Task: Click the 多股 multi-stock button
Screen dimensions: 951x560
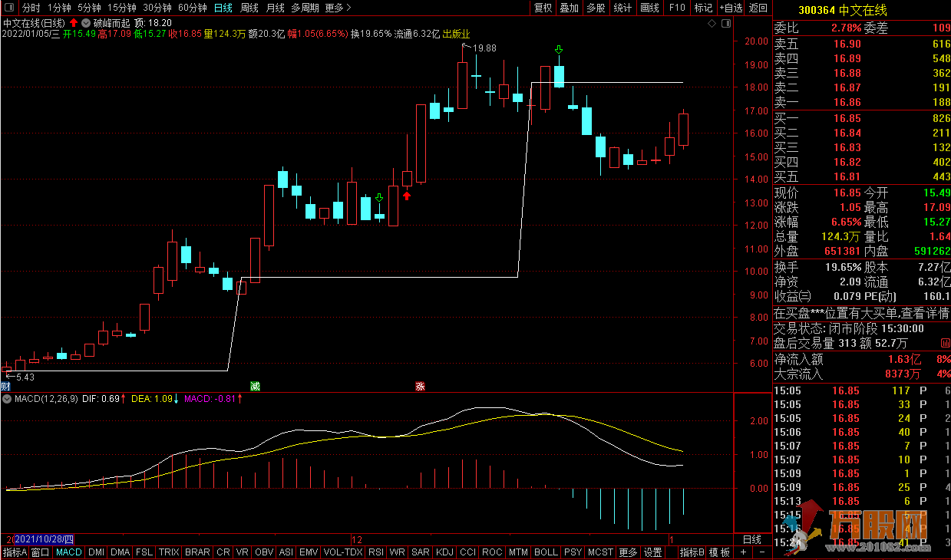Action: (x=596, y=8)
